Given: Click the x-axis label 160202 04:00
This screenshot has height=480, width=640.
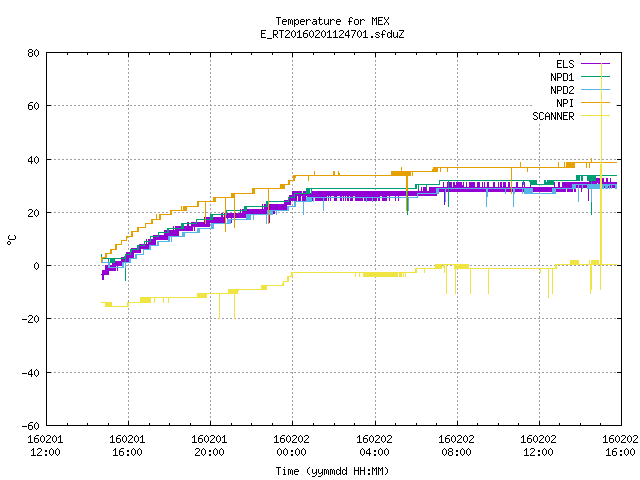Looking at the screenshot, I should (374, 446).
